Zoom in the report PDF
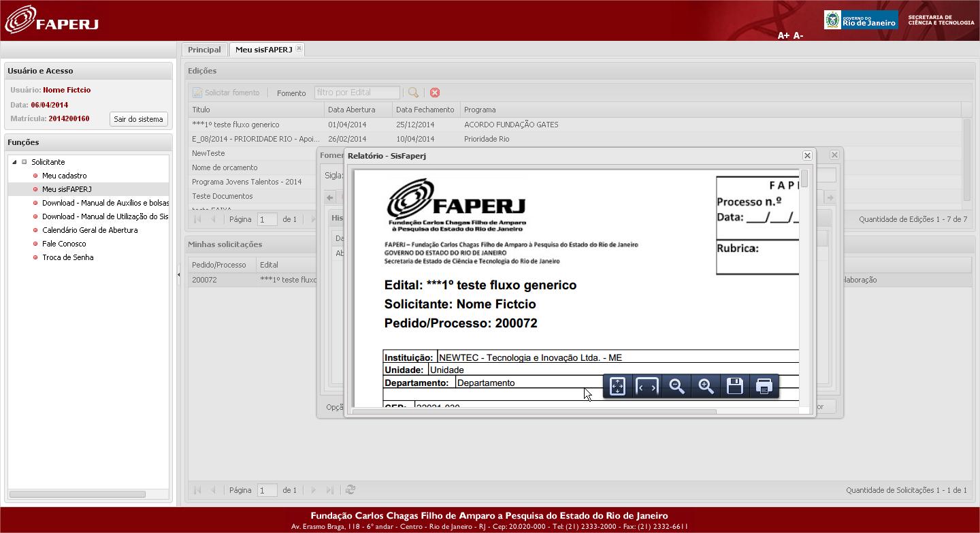Viewport: 980px width, 533px height. click(706, 386)
